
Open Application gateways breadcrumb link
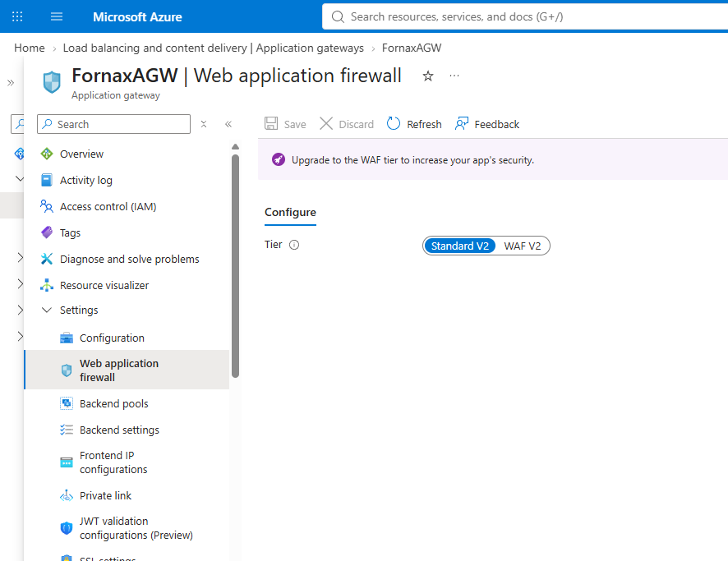pos(213,48)
